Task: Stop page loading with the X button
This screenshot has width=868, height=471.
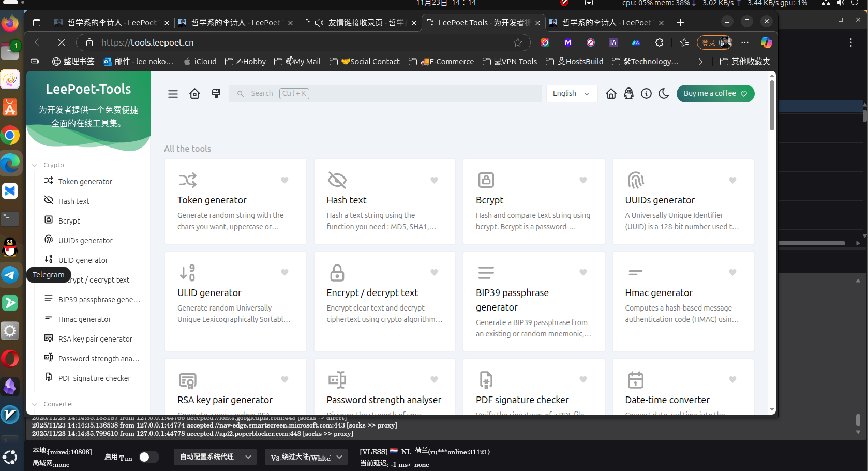Action: coord(61,42)
